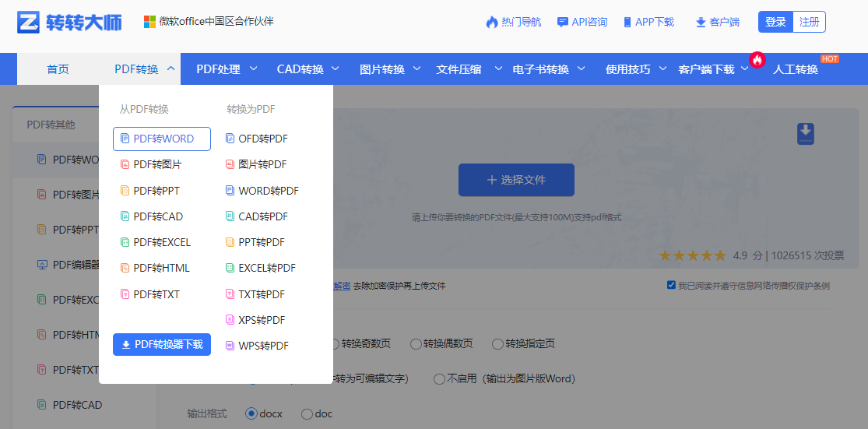Click the 1026515 次投票 vote count
The image size is (868, 429).
(x=807, y=255)
